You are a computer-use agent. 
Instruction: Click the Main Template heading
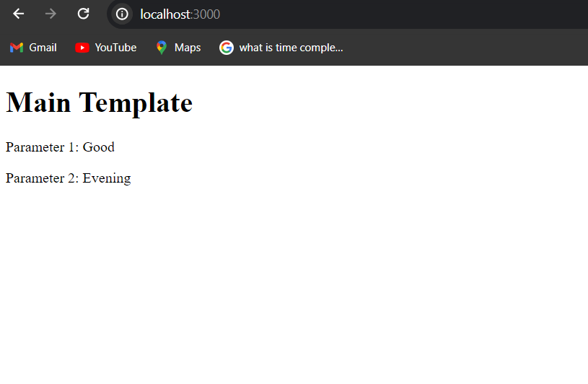[x=100, y=102]
